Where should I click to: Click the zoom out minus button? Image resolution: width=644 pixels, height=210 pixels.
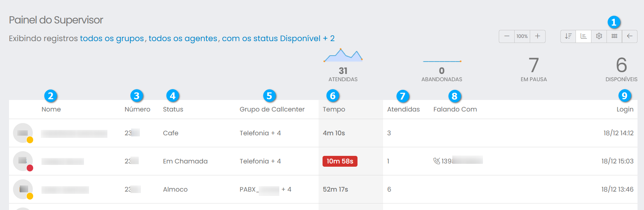[x=507, y=36]
